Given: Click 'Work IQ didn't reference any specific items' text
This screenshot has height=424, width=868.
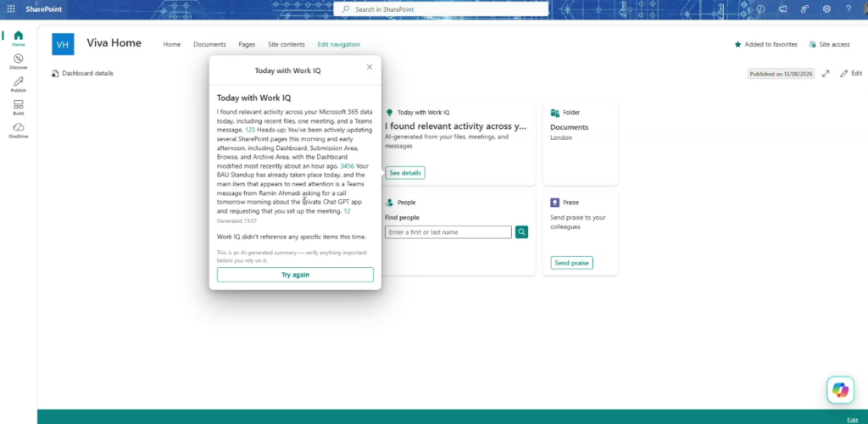Looking at the screenshot, I should [x=292, y=237].
